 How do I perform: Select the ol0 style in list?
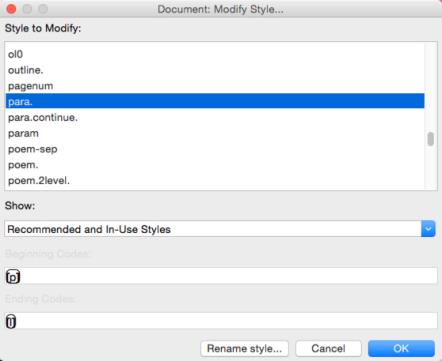pos(215,54)
